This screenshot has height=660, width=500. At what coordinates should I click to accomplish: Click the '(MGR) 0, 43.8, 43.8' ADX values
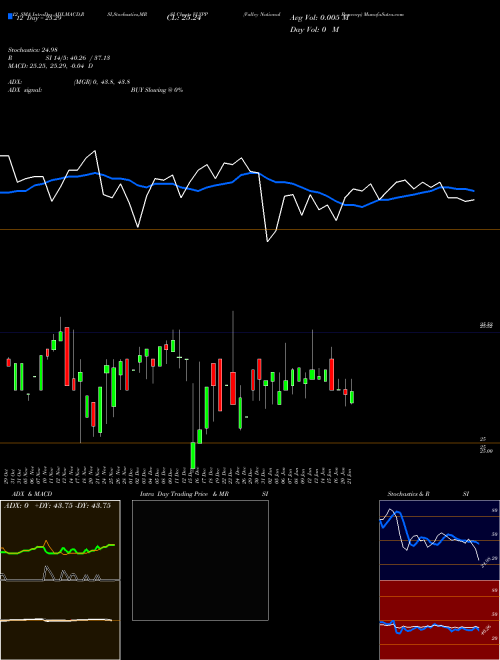[101, 82]
